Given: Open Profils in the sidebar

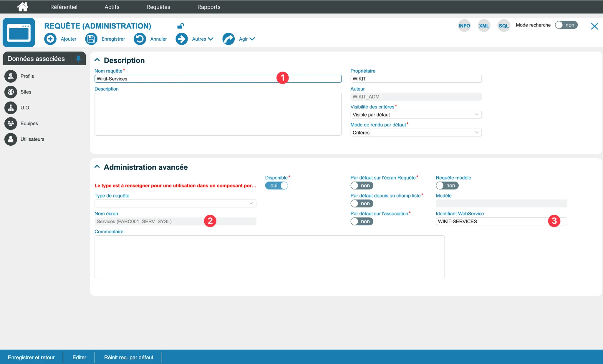Looking at the screenshot, I should coord(27,76).
